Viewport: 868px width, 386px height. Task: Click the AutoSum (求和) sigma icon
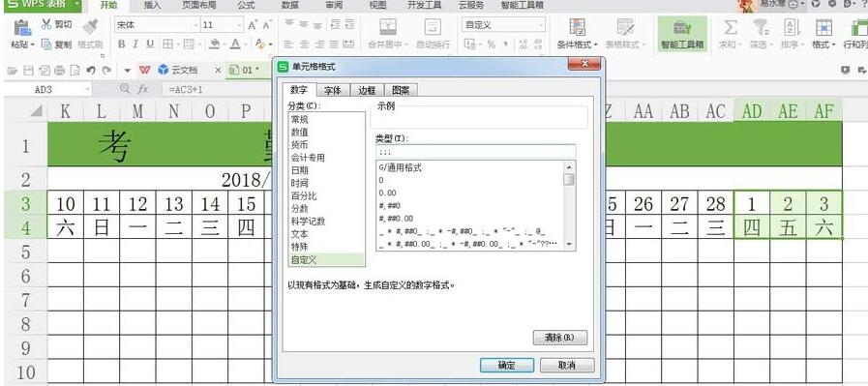click(x=731, y=26)
